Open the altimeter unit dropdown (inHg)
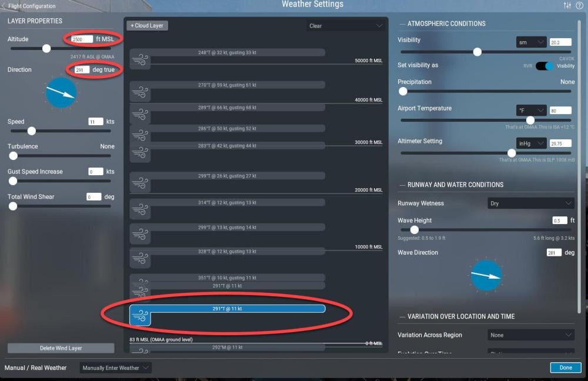This screenshot has height=381, width=588. (x=531, y=143)
